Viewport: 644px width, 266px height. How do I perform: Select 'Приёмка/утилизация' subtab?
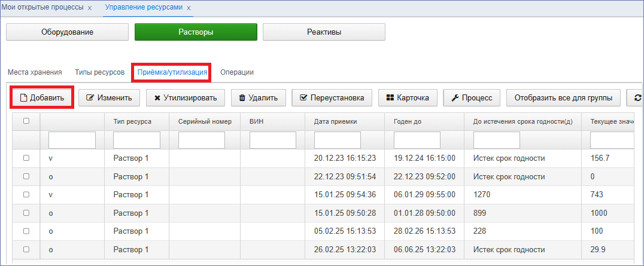click(x=172, y=72)
